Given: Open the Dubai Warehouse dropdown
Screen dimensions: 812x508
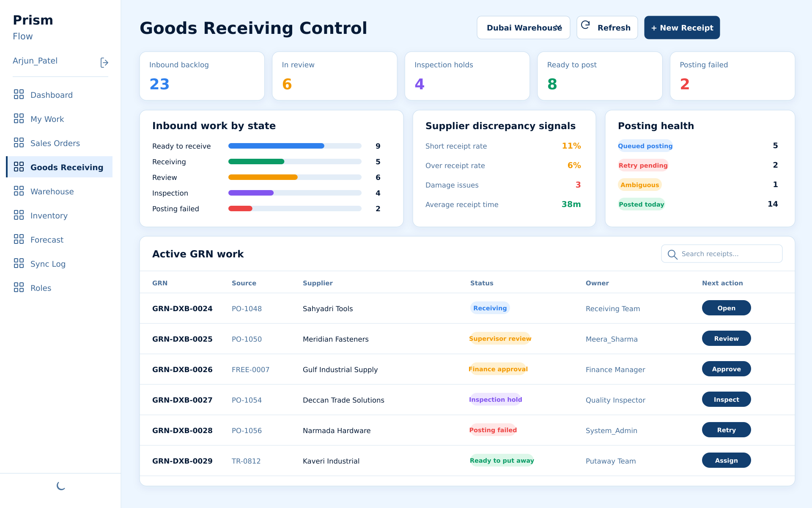Looking at the screenshot, I should 524,28.
